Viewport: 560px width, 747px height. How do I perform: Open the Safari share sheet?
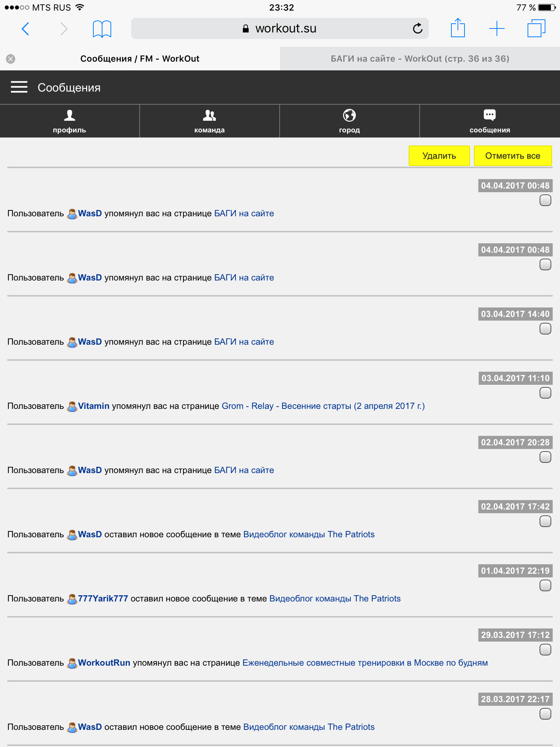pos(458,28)
